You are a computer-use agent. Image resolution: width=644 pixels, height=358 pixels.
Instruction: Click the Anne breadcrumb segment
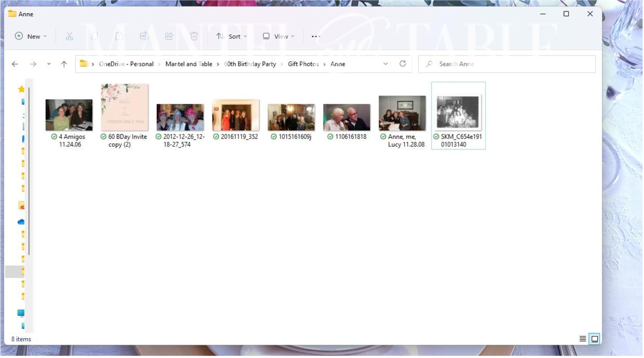[338, 64]
